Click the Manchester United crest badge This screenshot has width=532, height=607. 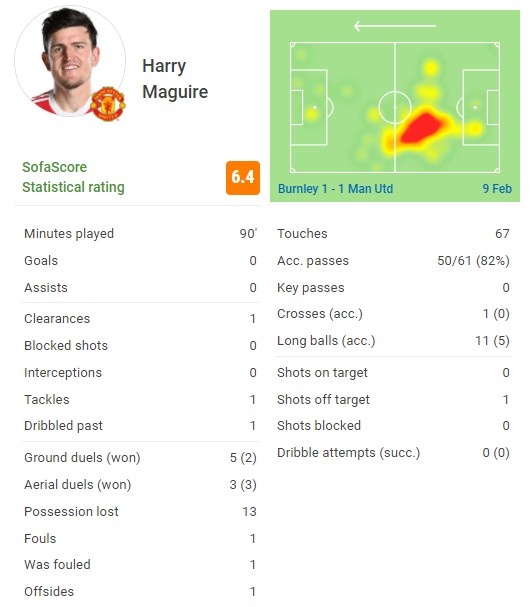[x=108, y=103]
